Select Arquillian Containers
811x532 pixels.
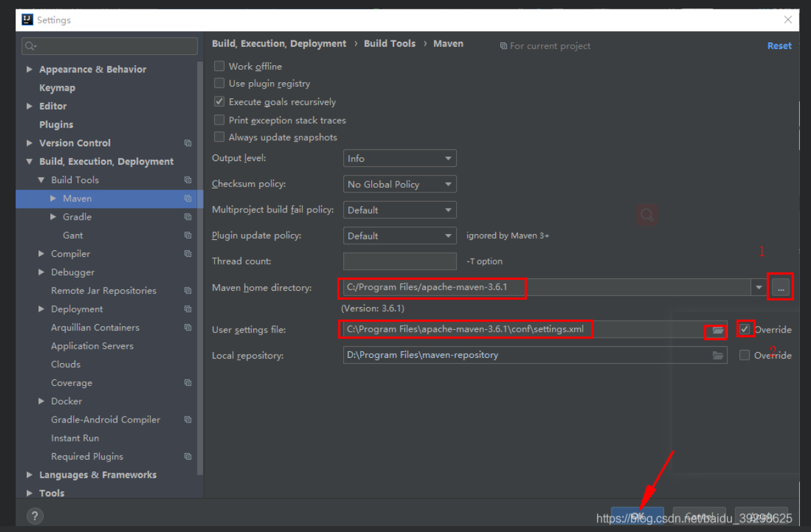click(x=95, y=327)
